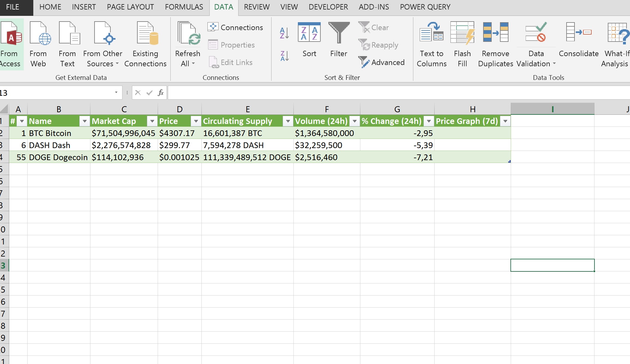Open the Sort dialog
The image size is (630, 364).
point(309,40)
